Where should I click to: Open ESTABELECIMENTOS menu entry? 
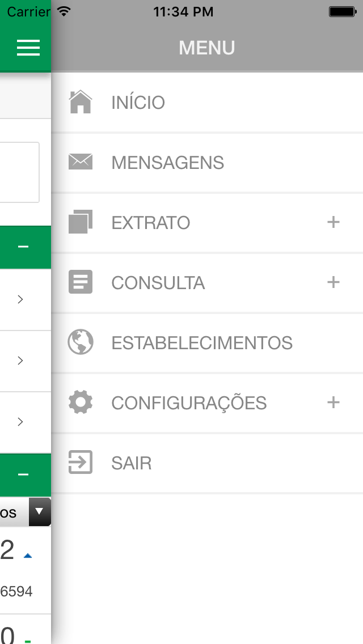tap(202, 343)
